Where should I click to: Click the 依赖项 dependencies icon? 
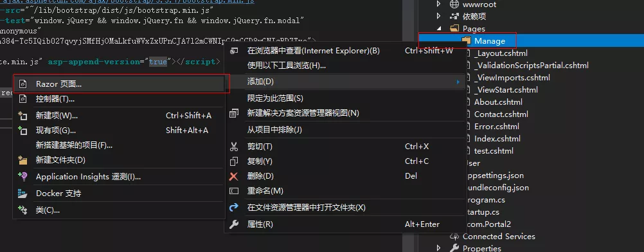point(454,17)
